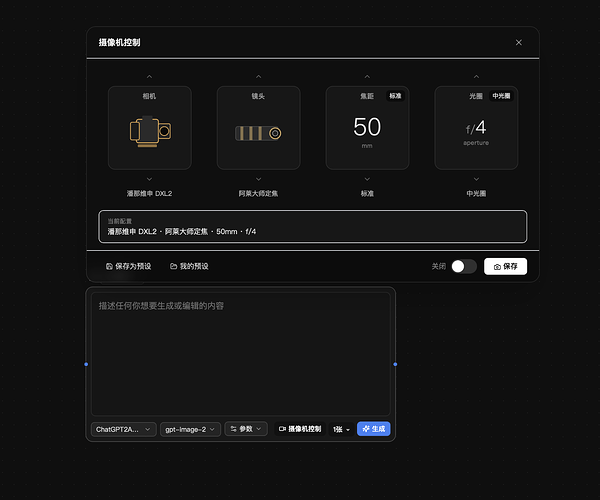Click the 当前配置 summary box

(313, 226)
